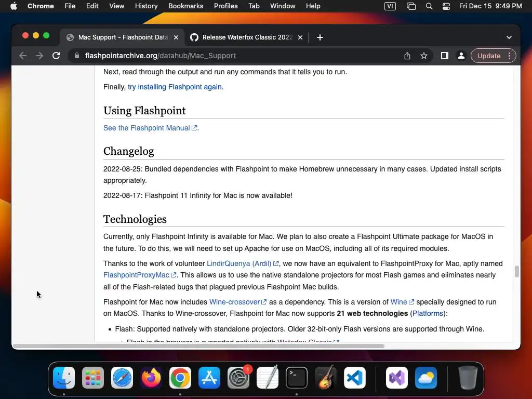
Task: Click the vertical scrollbar thumb
Action: pyautogui.click(x=517, y=271)
